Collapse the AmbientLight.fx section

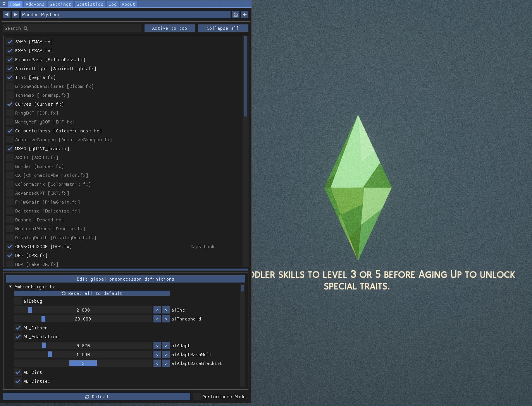click(10, 287)
